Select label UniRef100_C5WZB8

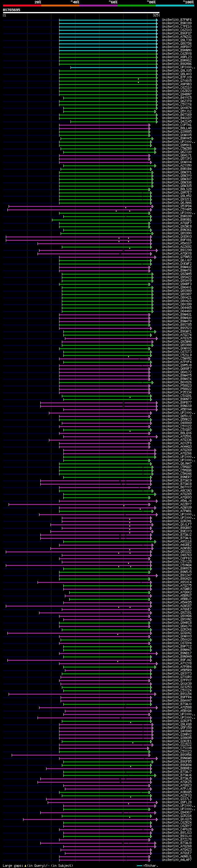coord(177,148)
